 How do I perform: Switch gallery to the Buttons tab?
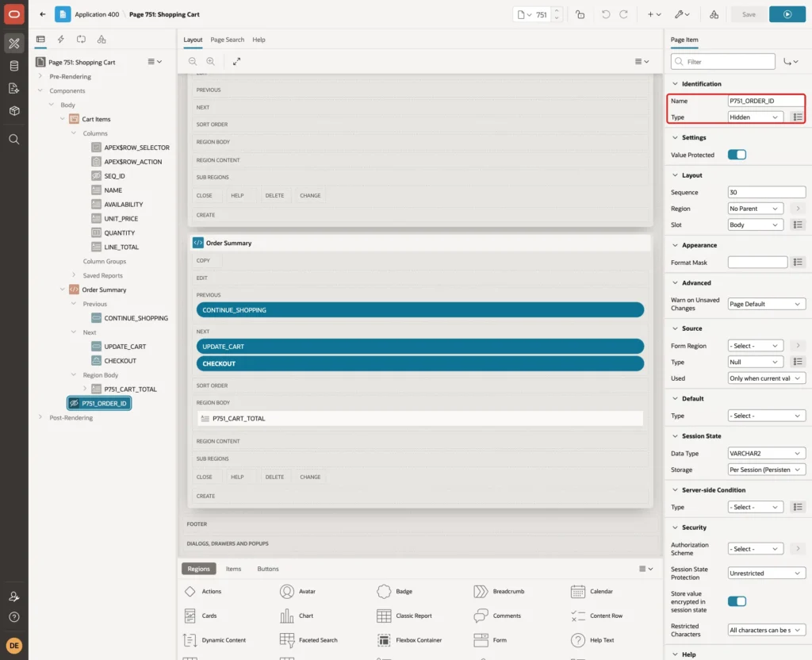(x=268, y=569)
